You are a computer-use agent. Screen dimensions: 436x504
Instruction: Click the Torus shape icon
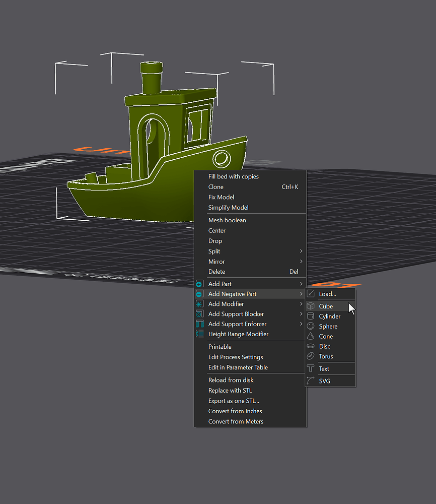click(x=311, y=356)
